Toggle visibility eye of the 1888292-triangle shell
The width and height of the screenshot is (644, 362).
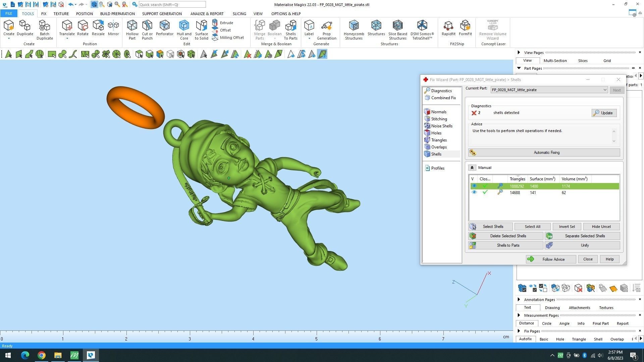pyautogui.click(x=474, y=186)
